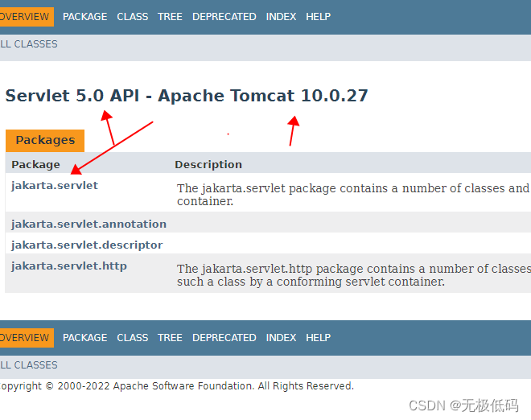531x420 pixels.
Task: View DEPRECATED list from top navigation
Action: 224,17
